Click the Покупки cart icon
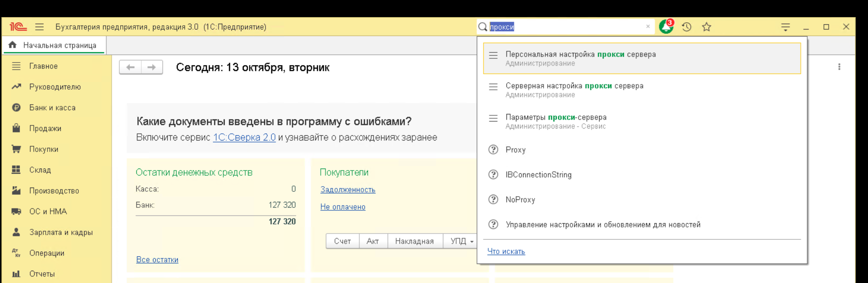 (16, 149)
